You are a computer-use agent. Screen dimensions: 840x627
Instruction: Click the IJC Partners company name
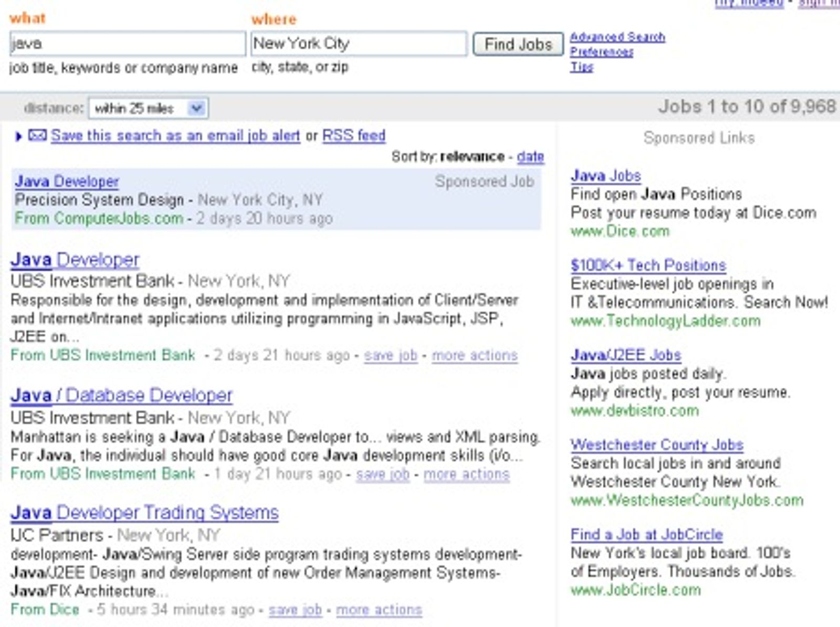57,535
